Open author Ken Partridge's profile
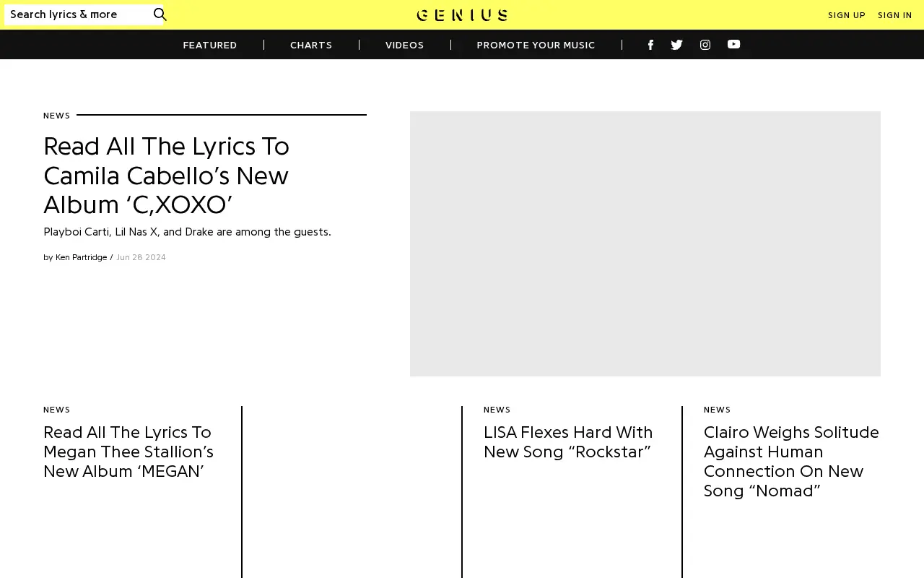This screenshot has height=578, width=924. tap(81, 257)
